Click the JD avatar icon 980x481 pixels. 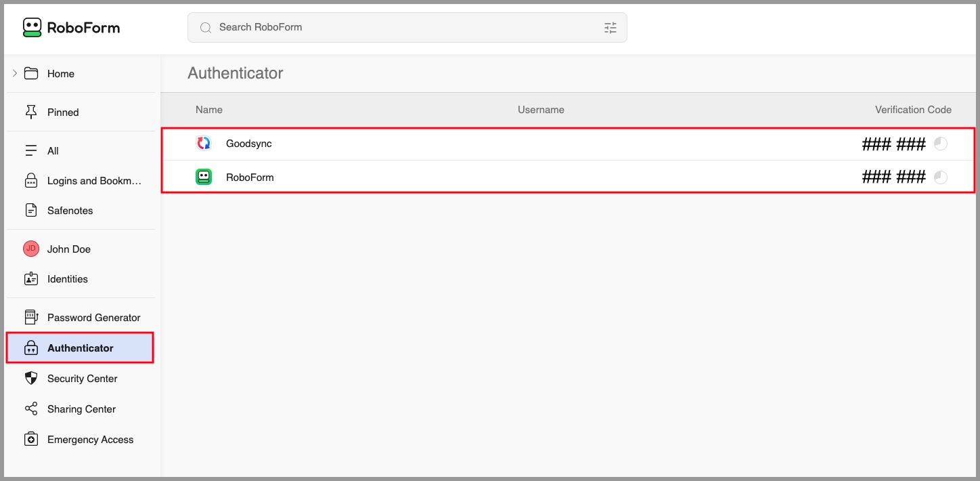pos(31,249)
